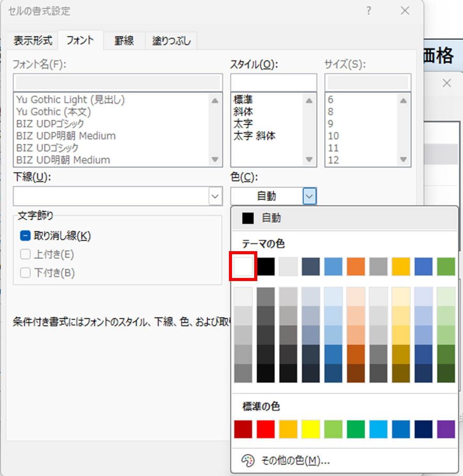Image resolution: width=463 pixels, height=476 pixels.
Task: Pick orange theme color swatch
Action: click(x=356, y=266)
